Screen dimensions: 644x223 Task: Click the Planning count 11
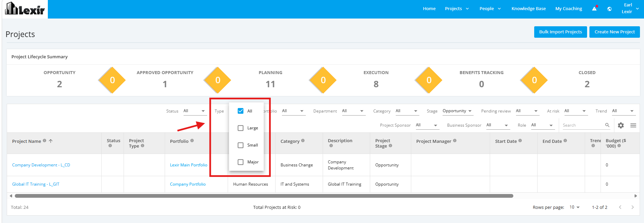[x=270, y=84]
